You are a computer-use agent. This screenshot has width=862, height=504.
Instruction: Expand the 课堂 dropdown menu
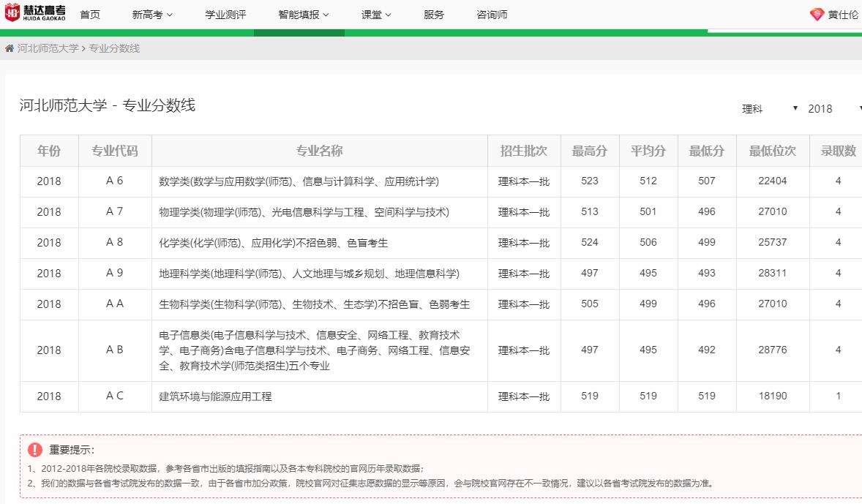point(376,15)
